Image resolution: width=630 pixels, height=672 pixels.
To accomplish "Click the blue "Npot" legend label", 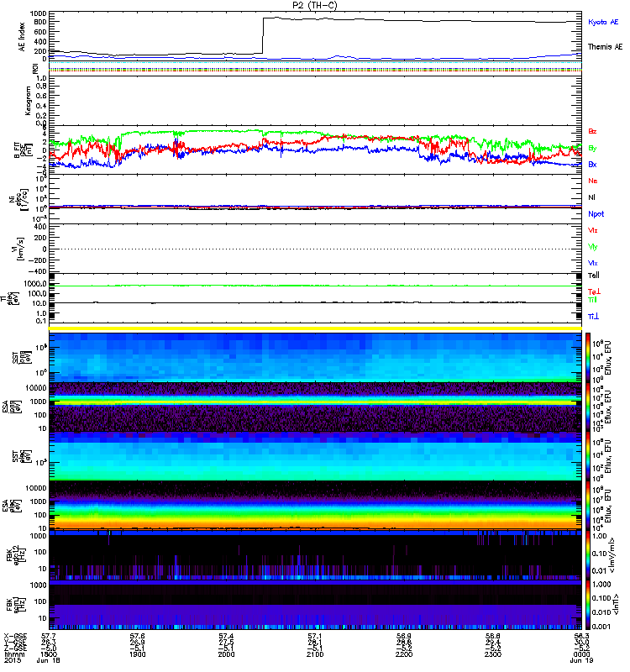I will pos(596,214).
